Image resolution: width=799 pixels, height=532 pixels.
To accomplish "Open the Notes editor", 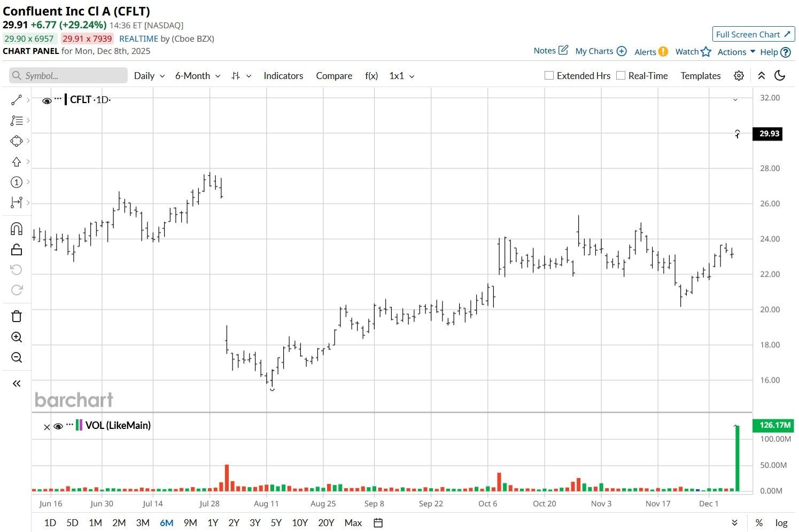I will click(x=550, y=51).
